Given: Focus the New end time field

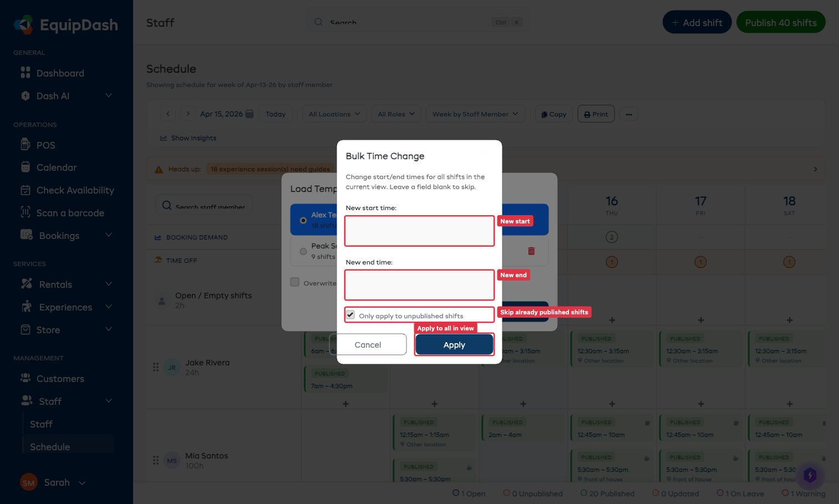Looking at the screenshot, I should tap(419, 285).
